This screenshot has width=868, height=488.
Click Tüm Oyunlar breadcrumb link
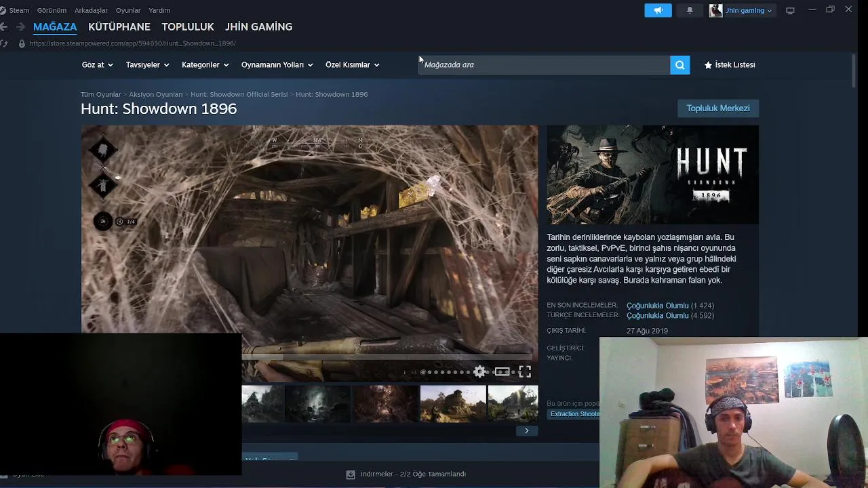point(100,94)
